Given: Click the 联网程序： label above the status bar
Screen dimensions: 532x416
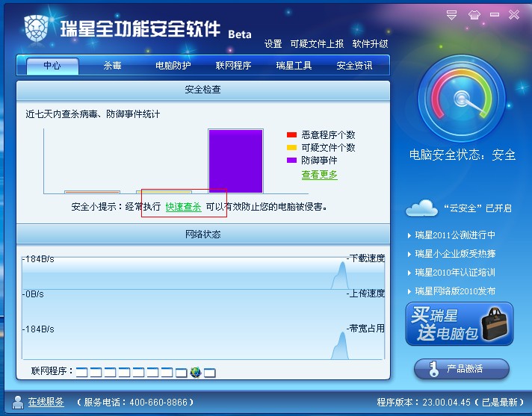Looking at the screenshot, I should tap(52, 371).
